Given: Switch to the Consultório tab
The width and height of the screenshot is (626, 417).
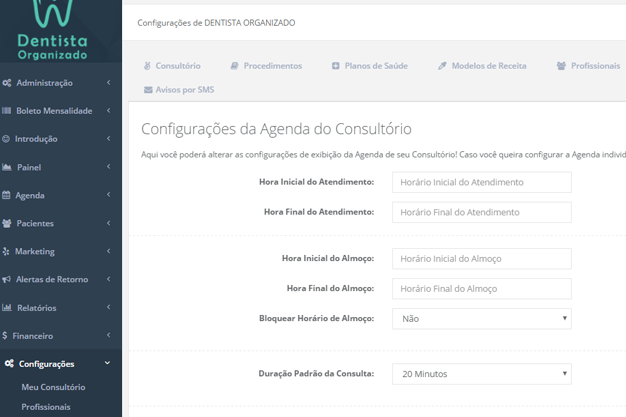Looking at the screenshot, I should 172,66.
